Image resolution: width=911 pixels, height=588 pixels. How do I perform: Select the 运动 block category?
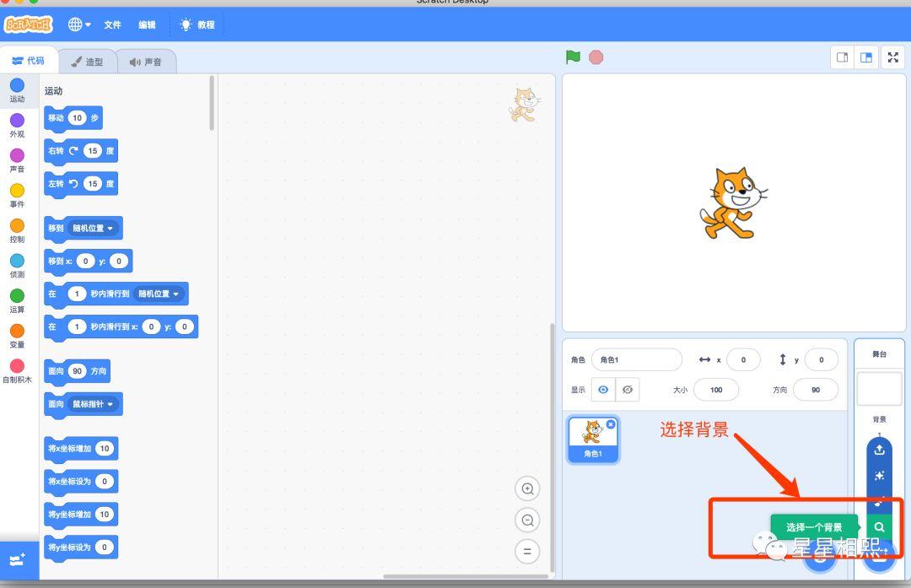(x=18, y=90)
